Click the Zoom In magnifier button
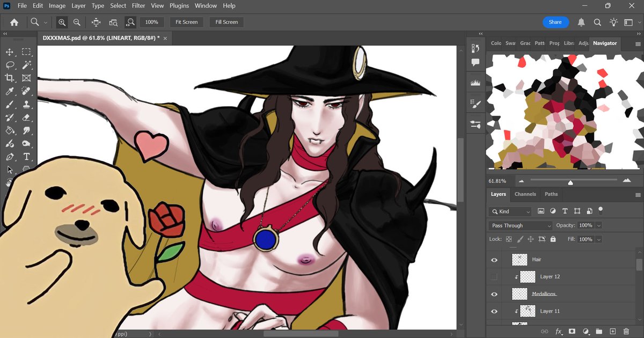This screenshot has width=644, height=338. click(62, 22)
